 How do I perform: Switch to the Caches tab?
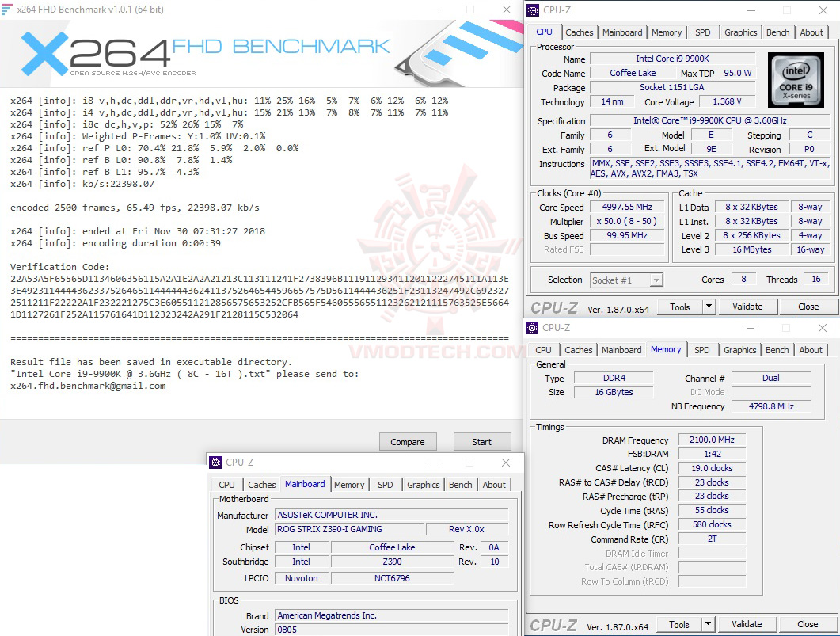579,32
